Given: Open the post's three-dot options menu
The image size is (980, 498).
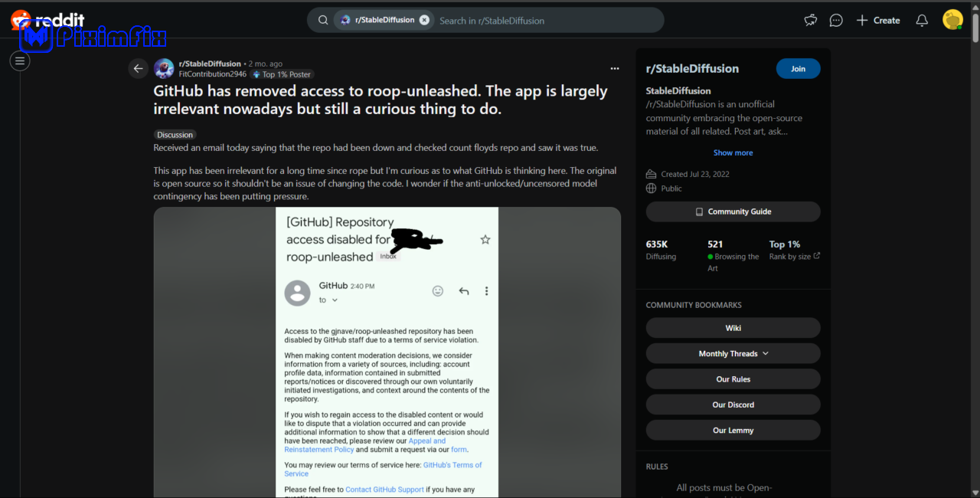Looking at the screenshot, I should [x=614, y=68].
